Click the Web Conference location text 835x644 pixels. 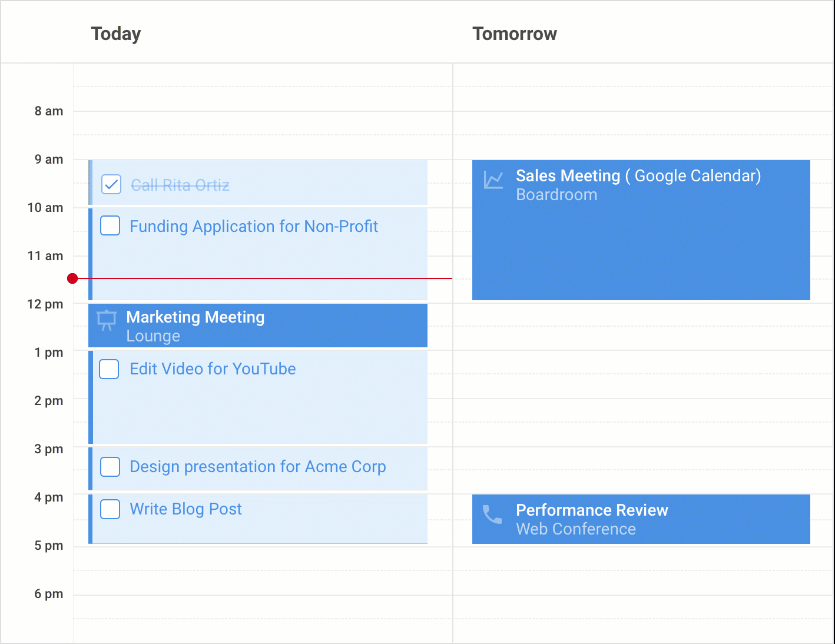click(x=575, y=529)
